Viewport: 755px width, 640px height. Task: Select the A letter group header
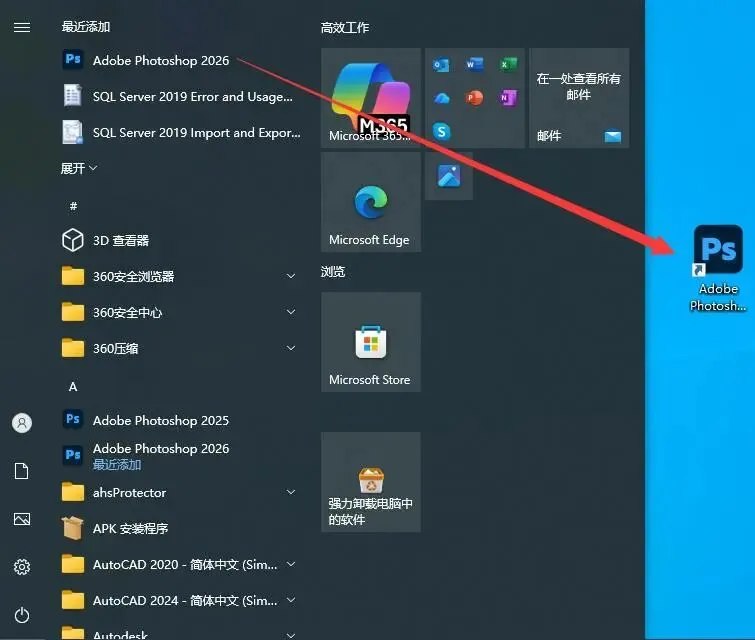pyautogui.click(x=73, y=387)
